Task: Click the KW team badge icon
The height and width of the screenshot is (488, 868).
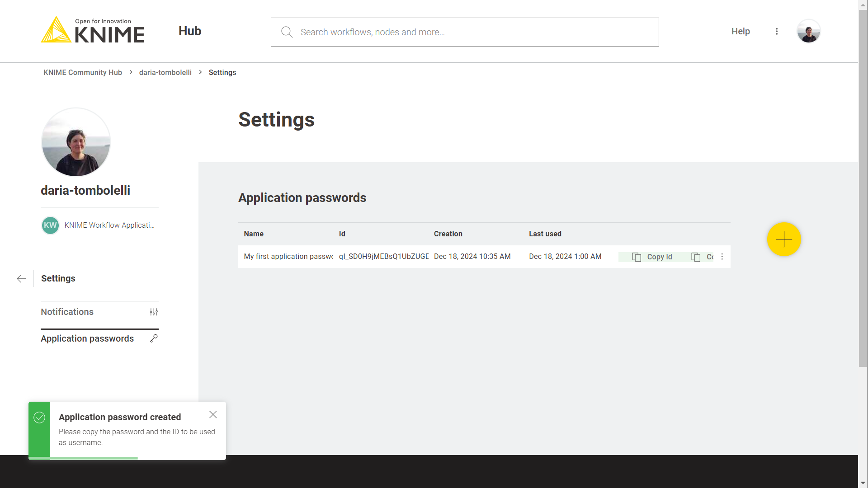Action: coord(50,225)
